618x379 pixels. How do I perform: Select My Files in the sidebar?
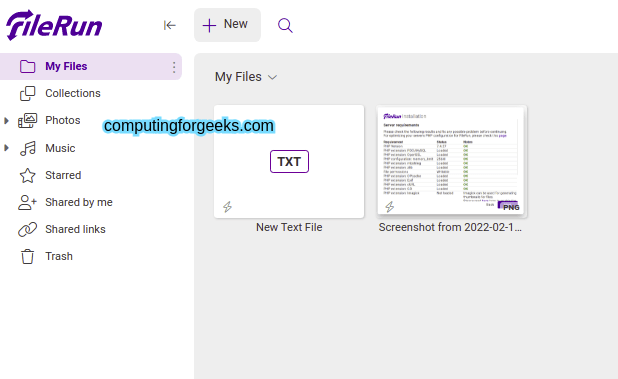(x=91, y=66)
